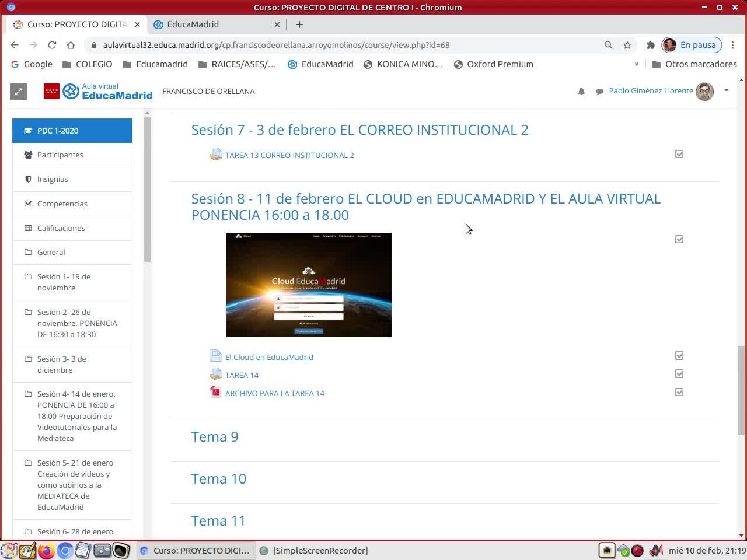This screenshot has width=747, height=560.
Task: Open the Chromium extensions puzzle icon
Action: (651, 45)
